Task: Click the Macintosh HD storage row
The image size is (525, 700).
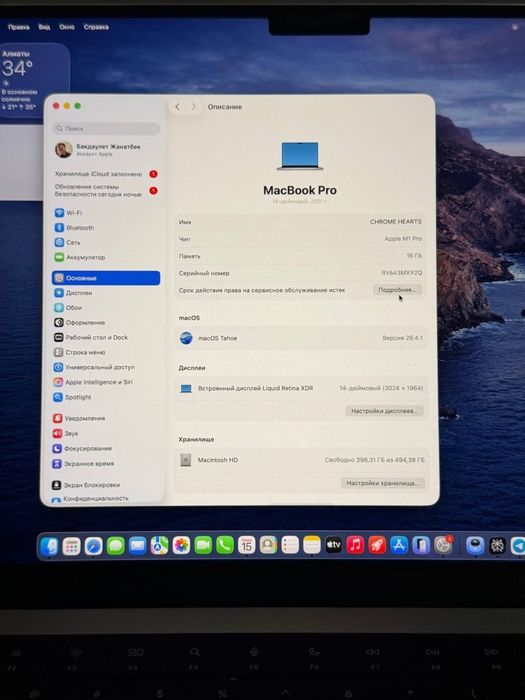Action: click(x=300, y=460)
